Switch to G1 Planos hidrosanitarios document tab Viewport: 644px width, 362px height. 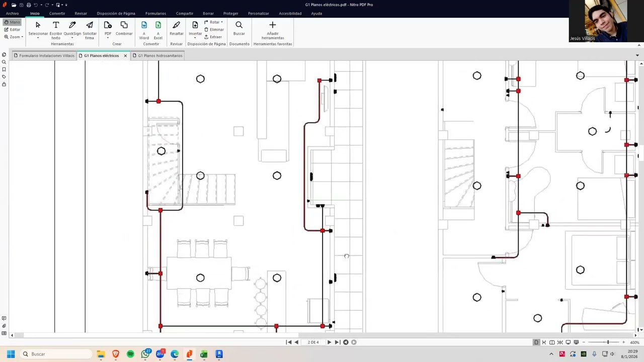click(x=157, y=56)
